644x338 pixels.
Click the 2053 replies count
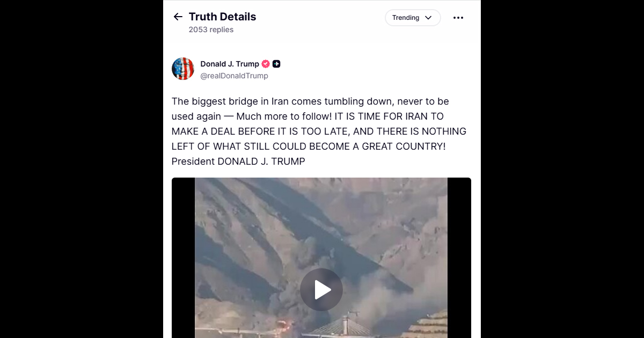coord(211,30)
